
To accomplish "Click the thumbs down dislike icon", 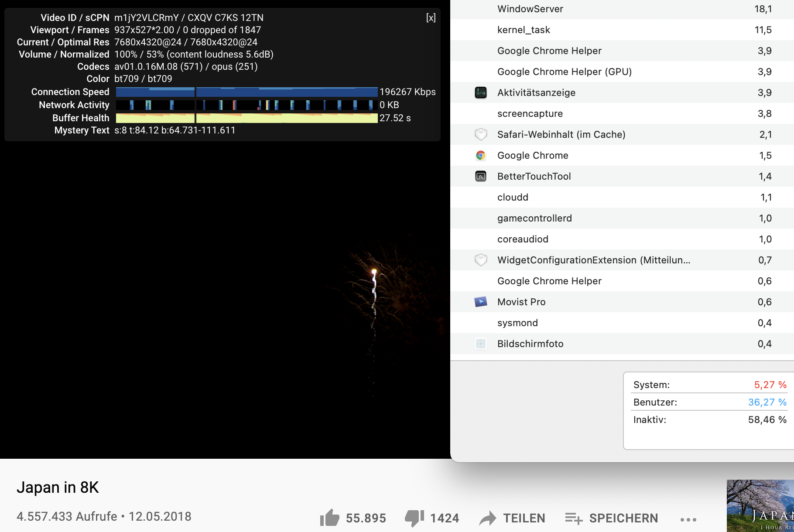I will pyautogui.click(x=414, y=518).
